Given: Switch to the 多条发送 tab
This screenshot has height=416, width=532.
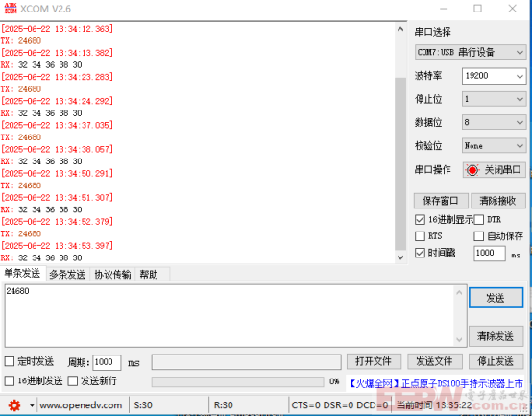Looking at the screenshot, I should pyautogui.click(x=67, y=274).
